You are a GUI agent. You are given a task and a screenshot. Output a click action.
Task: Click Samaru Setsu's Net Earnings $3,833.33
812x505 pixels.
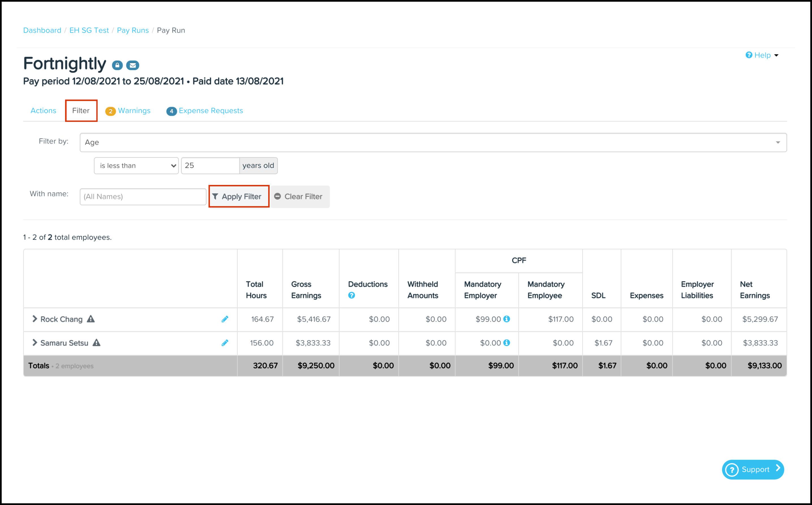(x=760, y=343)
